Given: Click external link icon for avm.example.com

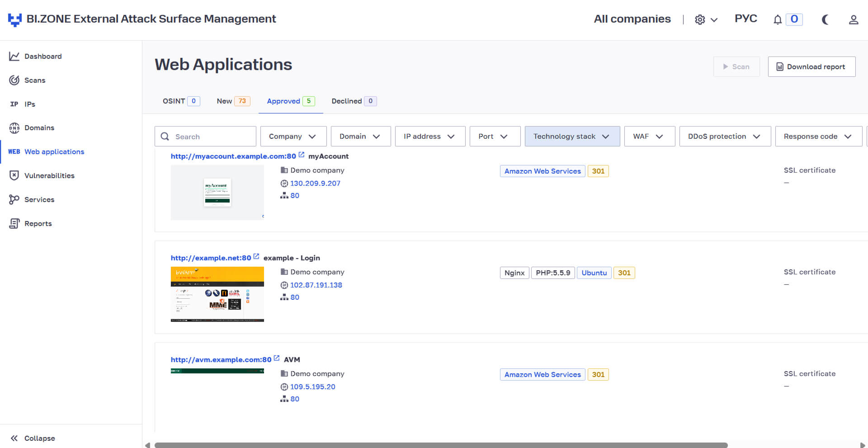Looking at the screenshot, I should pos(277,358).
